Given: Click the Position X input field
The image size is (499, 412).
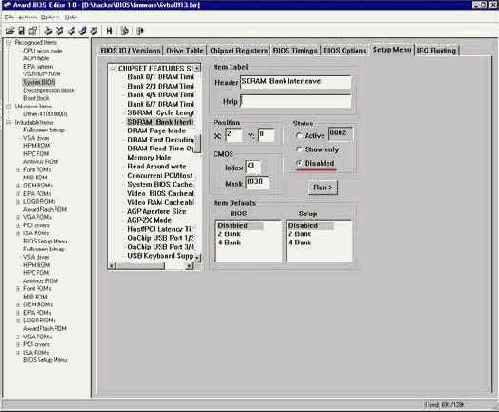Looking at the screenshot, I should (234, 135).
